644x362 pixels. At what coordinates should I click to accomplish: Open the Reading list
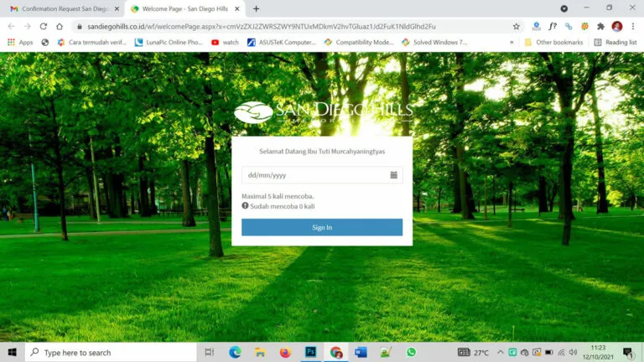coord(615,42)
